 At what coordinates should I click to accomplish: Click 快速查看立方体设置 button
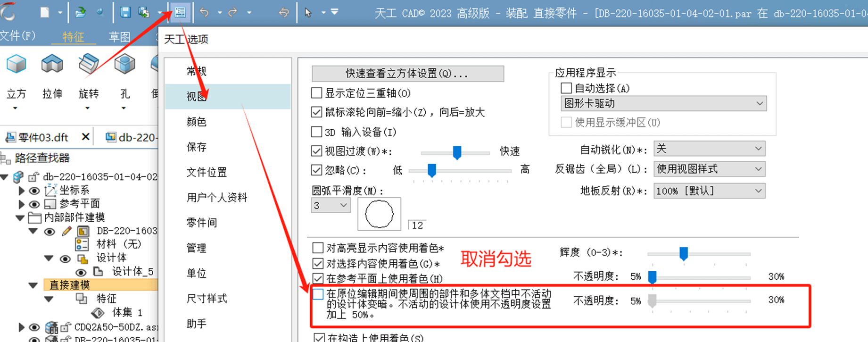[x=407, y=74]
